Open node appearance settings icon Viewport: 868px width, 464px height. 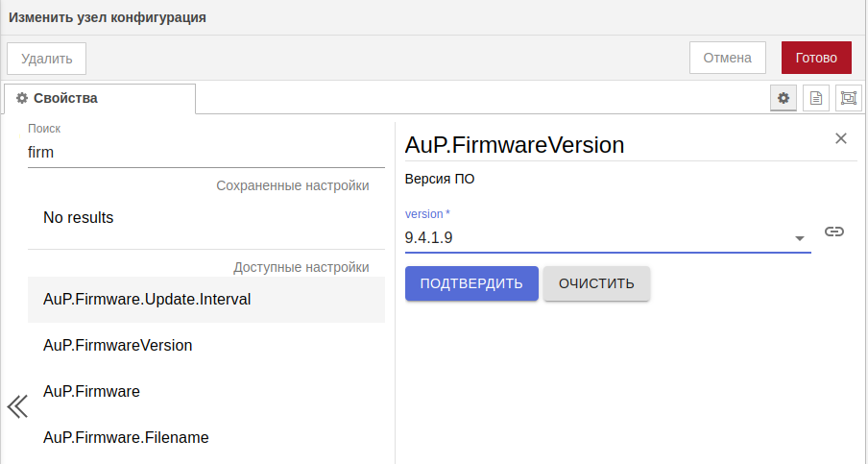[849, 98]
